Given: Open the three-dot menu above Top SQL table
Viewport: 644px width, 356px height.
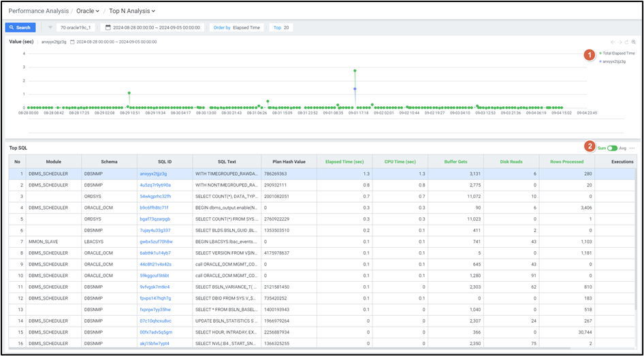Looking at the screenshot, I should [x=632, y=148].
